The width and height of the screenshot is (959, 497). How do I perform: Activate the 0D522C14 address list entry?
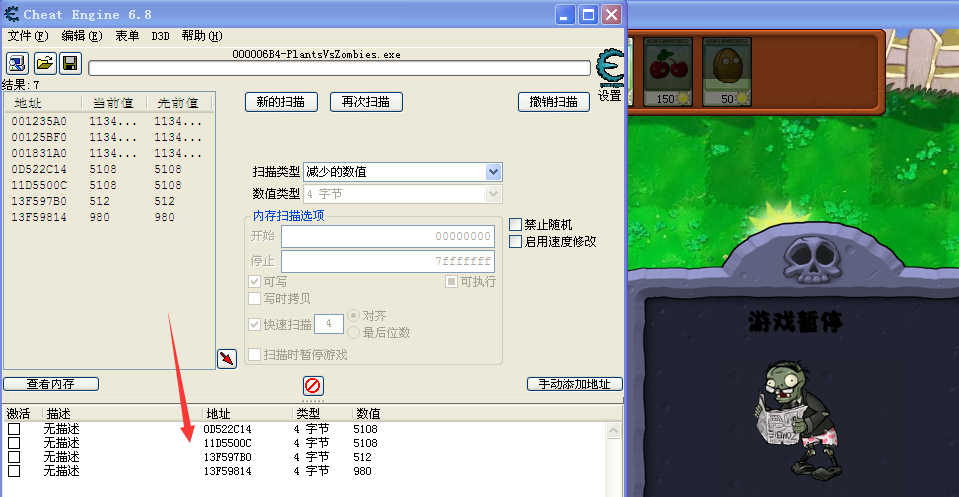click(x=14, y=429)
